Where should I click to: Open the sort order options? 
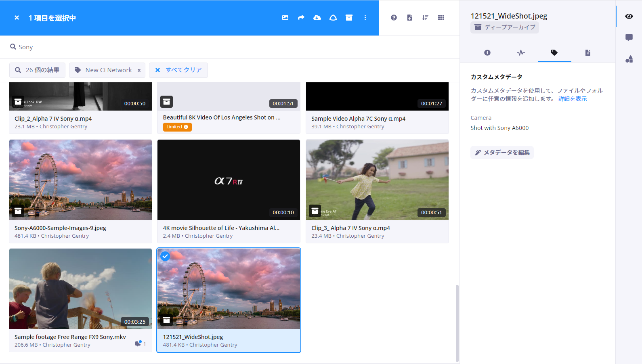[x=425, y=18]
